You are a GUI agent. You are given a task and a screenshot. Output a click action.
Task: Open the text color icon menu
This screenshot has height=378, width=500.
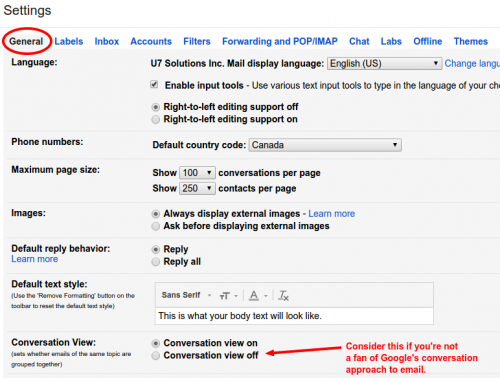258,296
